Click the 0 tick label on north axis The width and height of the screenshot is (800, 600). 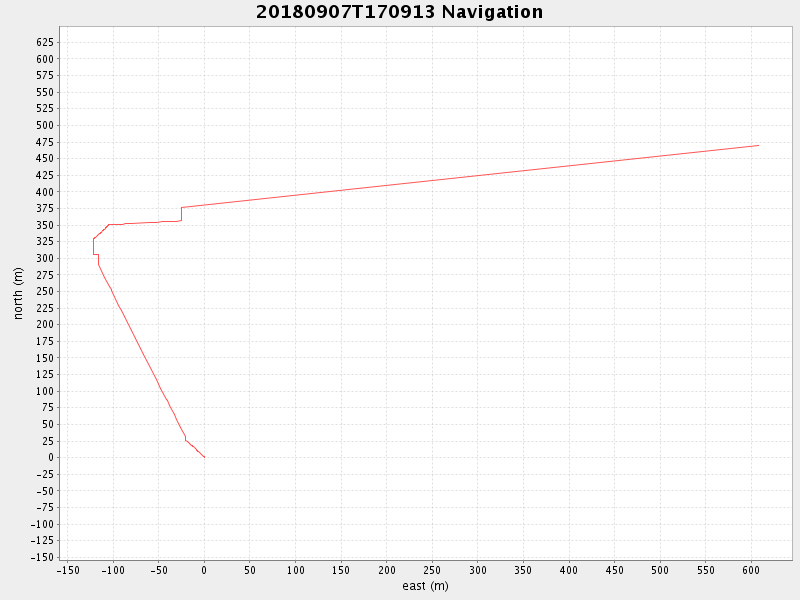tap(52, 458)
